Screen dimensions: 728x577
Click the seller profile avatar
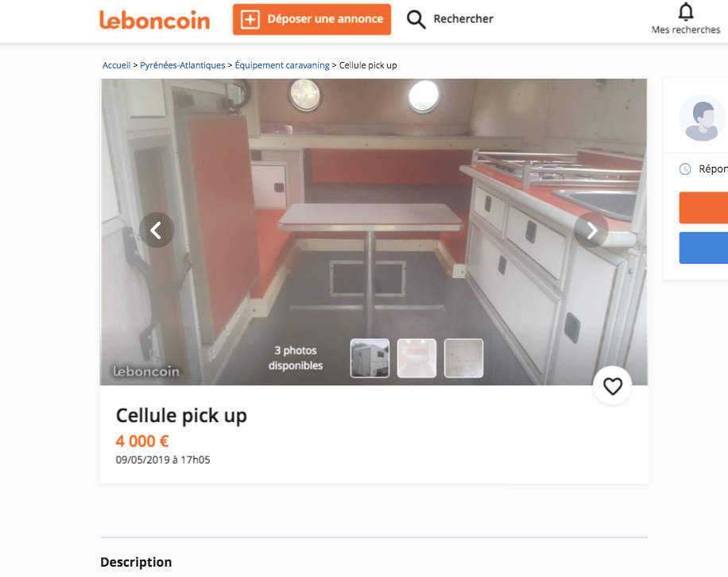coord(702,118)
